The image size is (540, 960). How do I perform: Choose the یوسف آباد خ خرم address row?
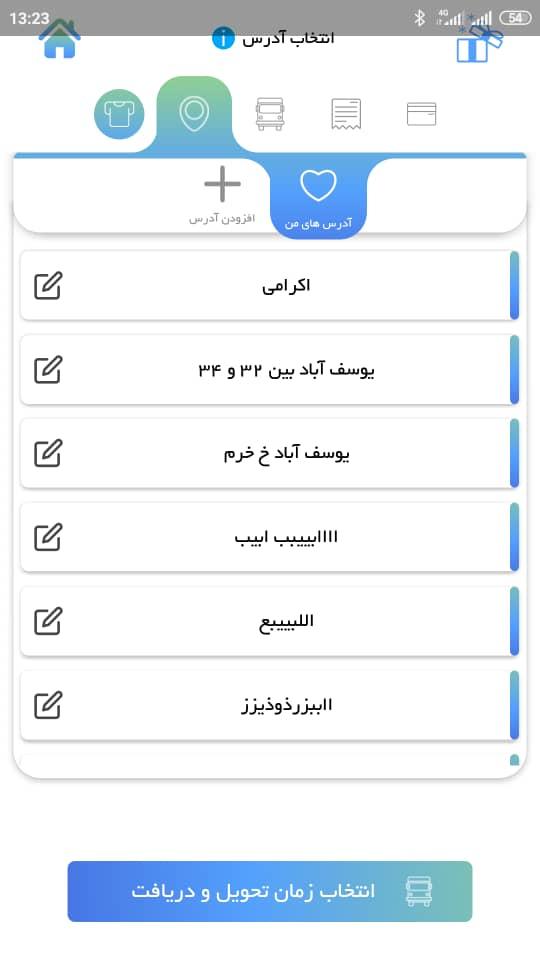tap(270, 454)
